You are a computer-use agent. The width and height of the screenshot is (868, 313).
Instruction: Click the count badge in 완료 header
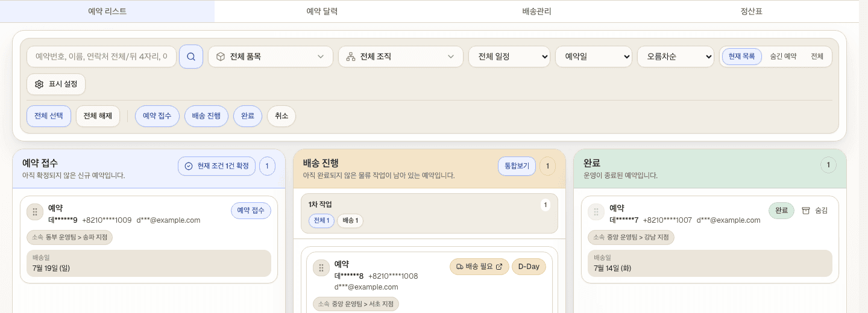(x=828, y=165)
